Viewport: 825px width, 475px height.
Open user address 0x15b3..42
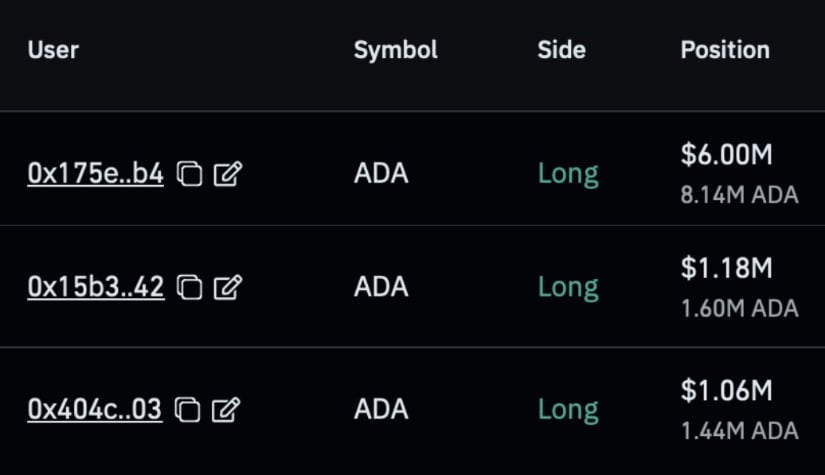coord(96,287)
